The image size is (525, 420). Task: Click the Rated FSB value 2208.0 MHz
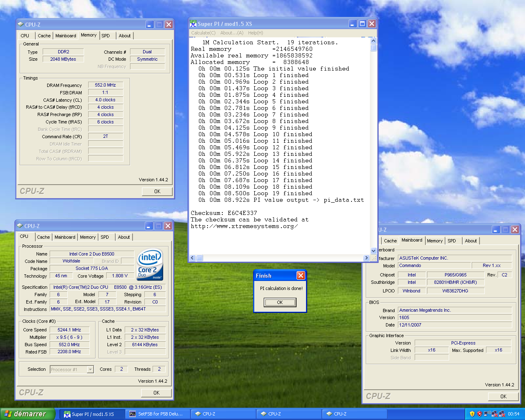69,352
